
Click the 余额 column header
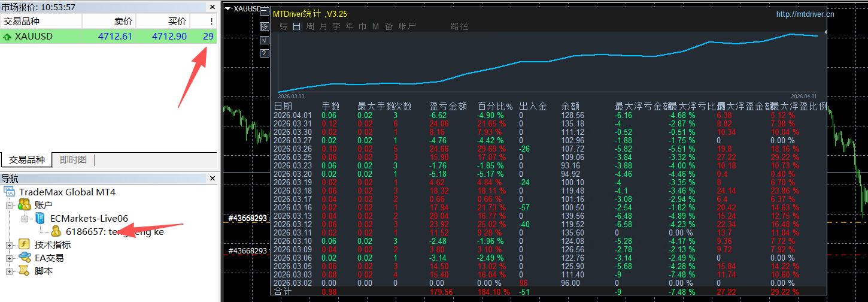coord(570,107)
